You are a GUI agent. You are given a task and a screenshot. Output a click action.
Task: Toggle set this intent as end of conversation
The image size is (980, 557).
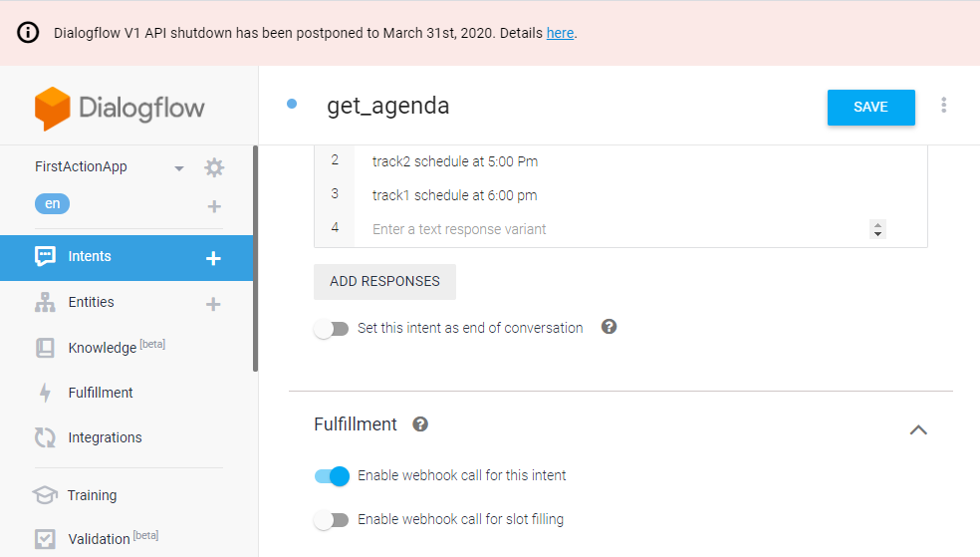click(332, 329)
